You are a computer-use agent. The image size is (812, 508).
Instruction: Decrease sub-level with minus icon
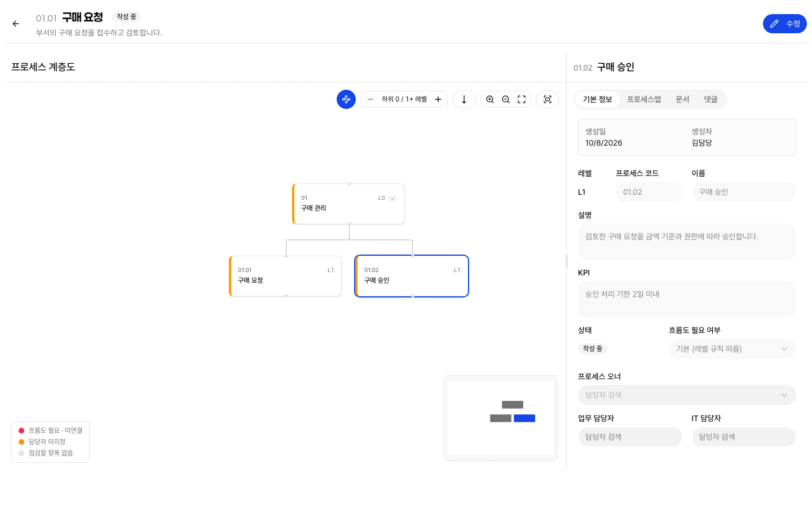point(370,99)
